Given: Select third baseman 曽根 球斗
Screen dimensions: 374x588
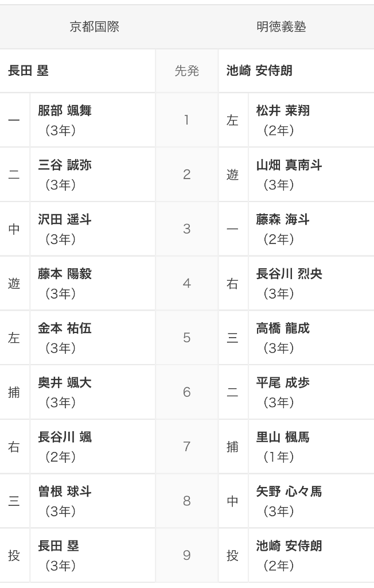Looking at the screenshot, I should [x=65, y=492].
